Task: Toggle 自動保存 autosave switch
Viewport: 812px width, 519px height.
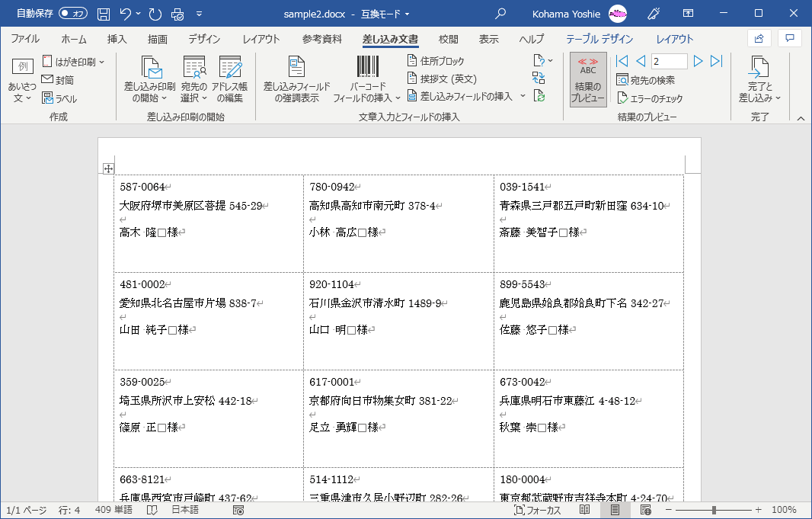Action: (x=73, y=14)
